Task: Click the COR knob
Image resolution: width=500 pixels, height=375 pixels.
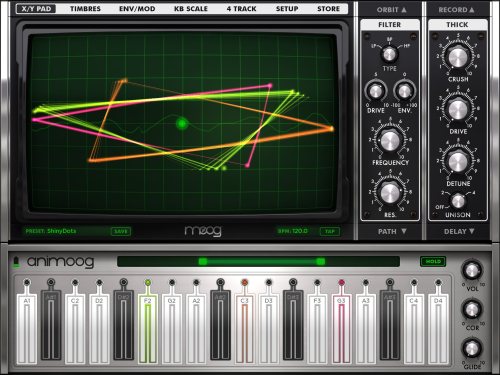Action: pyautogui.click(x=472, y=309)
